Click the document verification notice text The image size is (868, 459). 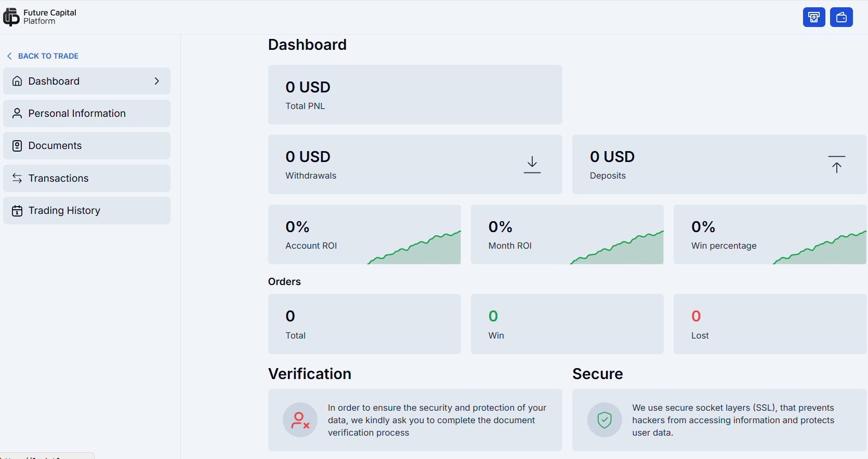pyautogui.click(x=437, y=420)
